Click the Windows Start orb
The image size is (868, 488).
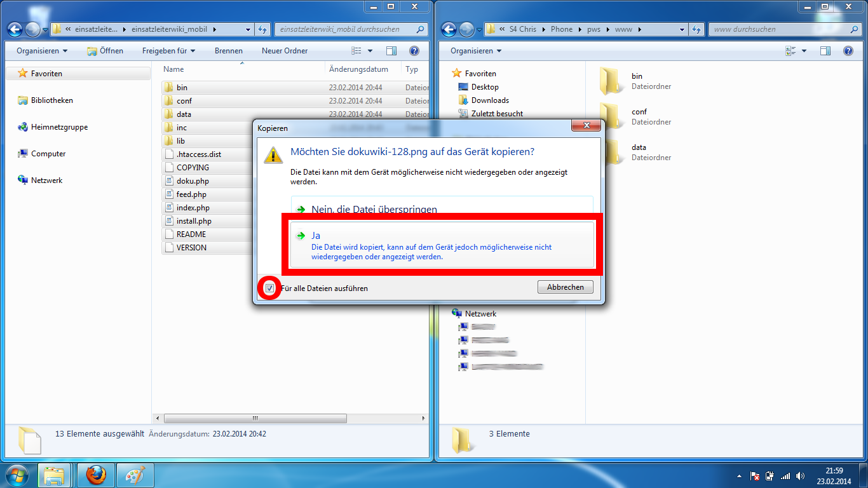17,475
